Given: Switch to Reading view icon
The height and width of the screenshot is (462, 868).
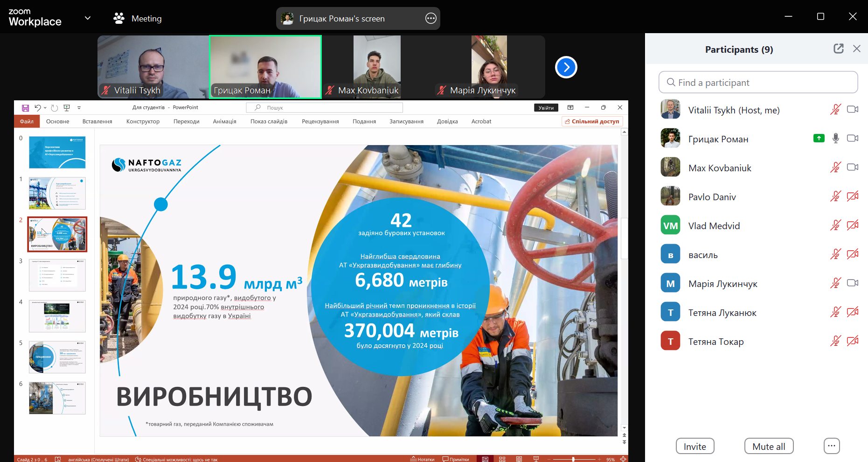Looking at the screenshot, I should click(519, 459).
